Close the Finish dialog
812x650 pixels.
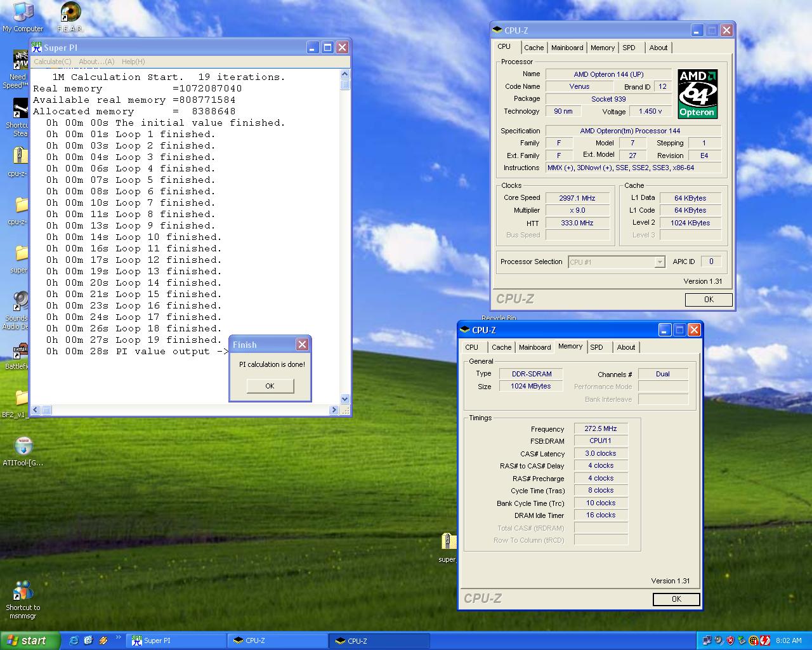pos(302,344)
